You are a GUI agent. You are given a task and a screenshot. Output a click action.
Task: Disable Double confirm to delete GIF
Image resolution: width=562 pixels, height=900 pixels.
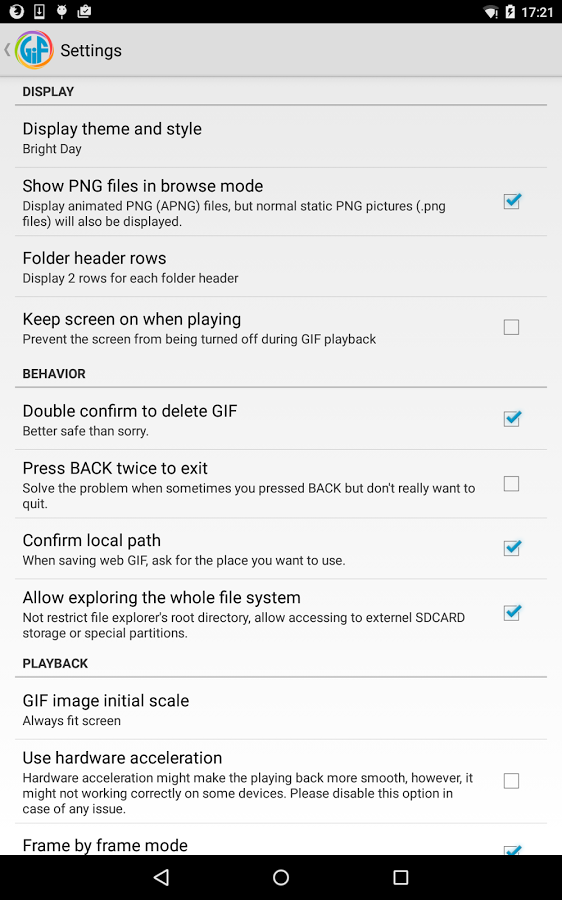tap(511, 418)
